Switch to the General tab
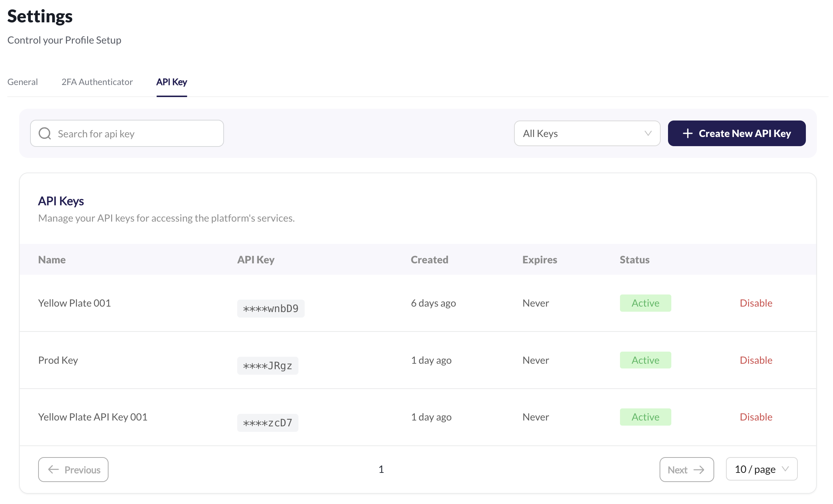 (22, 82)
